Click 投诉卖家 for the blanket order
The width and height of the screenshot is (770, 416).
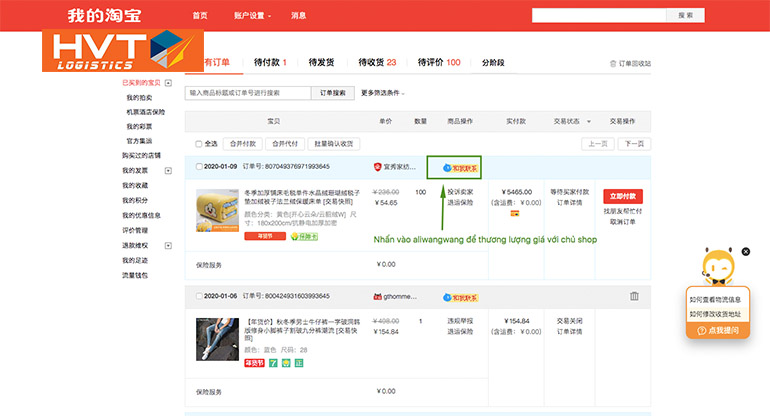point(460,192)
